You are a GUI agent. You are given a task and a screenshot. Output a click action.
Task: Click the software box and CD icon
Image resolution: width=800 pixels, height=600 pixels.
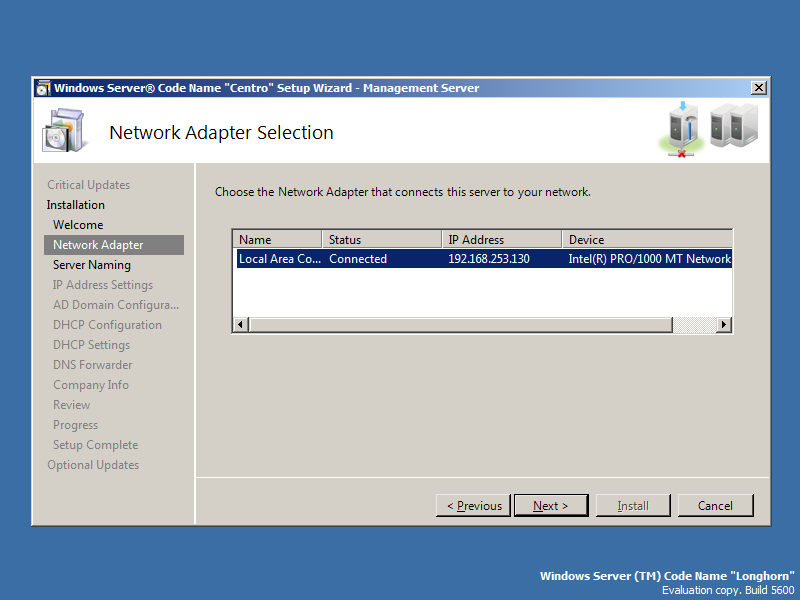tap(65, 130)
